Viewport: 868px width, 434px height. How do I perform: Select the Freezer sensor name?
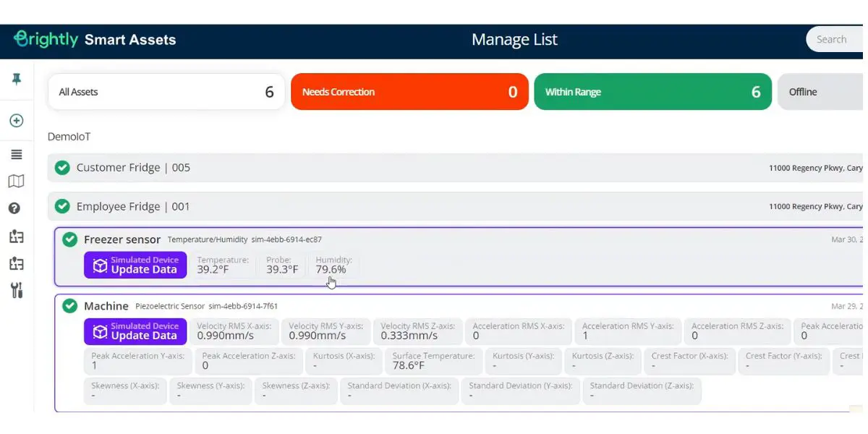pos(122,239)
